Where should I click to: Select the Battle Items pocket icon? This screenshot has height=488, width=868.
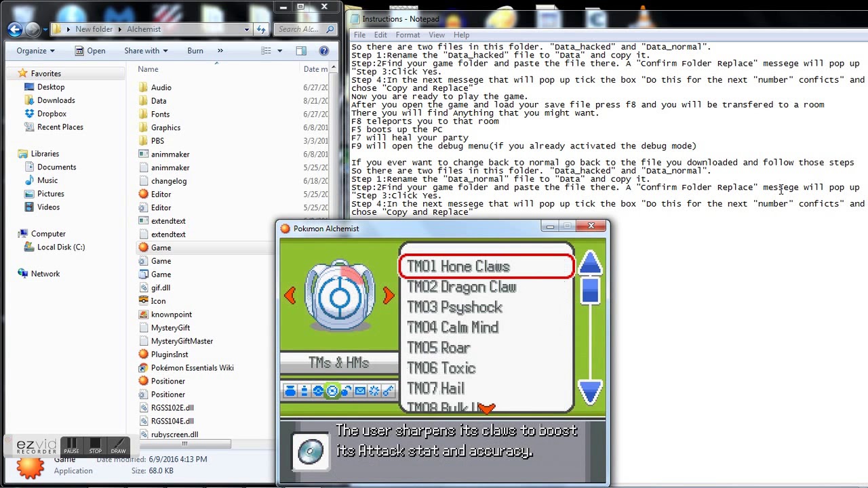coord(374,391)
